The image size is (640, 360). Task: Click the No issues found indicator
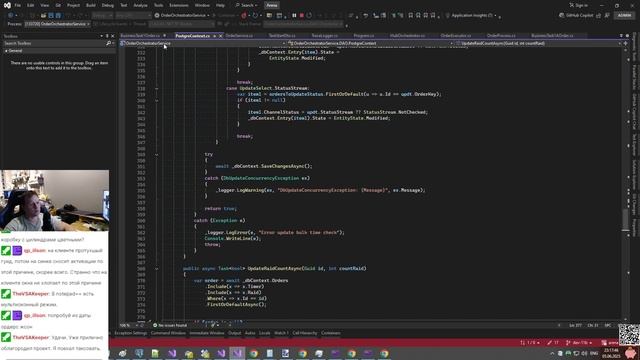[x=170, y=325]
